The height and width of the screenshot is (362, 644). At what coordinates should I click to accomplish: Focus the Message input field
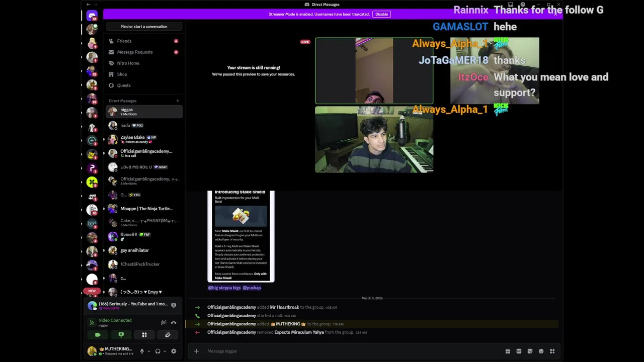click(x=352, y=351)
